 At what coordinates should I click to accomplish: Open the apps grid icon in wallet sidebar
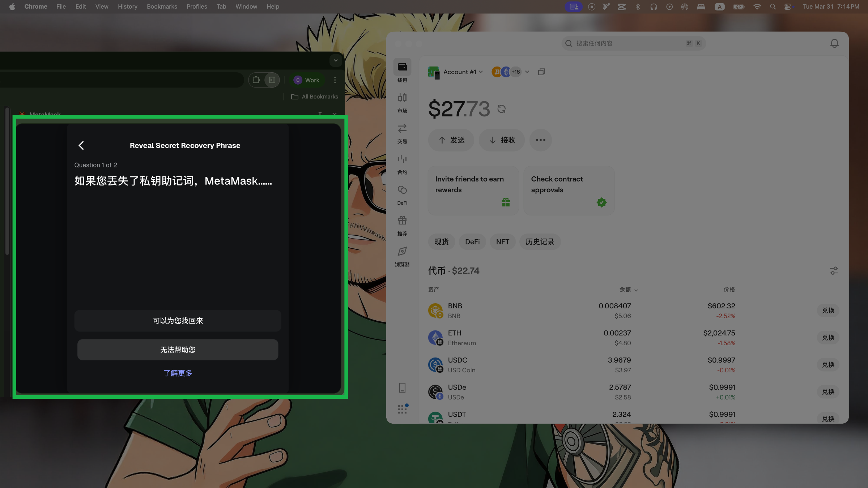(x=402, y=409)
